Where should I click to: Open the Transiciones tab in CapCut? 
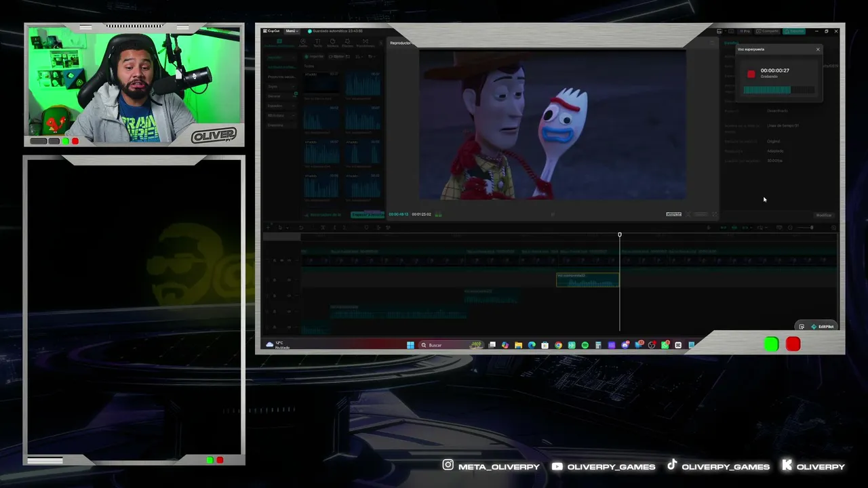point(366,43)
